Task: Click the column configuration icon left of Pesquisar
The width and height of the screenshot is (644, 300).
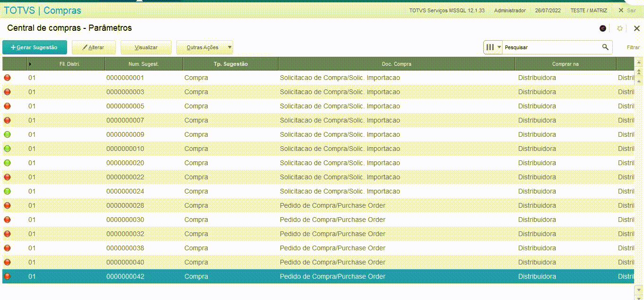Action: pyautogui.click(x=490, y=47)
